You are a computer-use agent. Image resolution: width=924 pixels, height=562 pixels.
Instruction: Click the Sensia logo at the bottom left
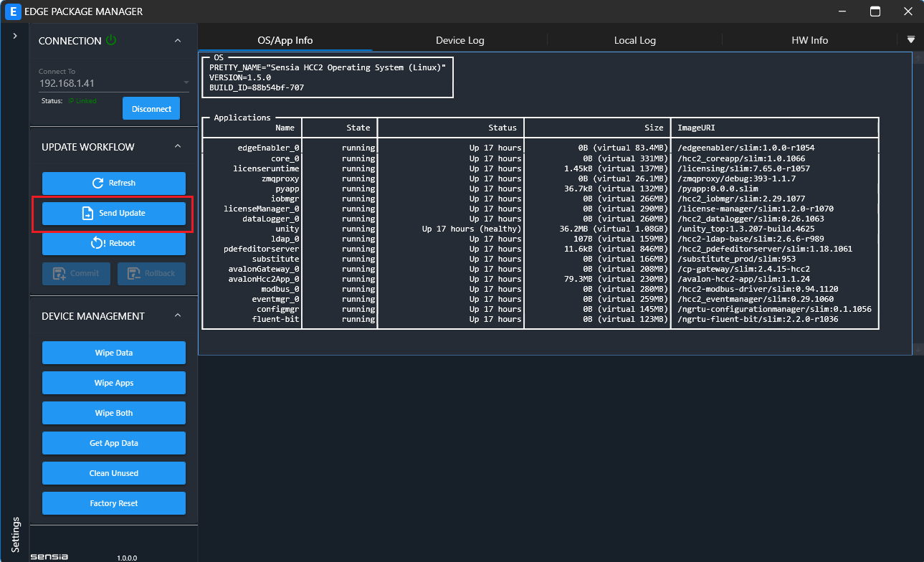pyautogui.click(x=49, y=556)
